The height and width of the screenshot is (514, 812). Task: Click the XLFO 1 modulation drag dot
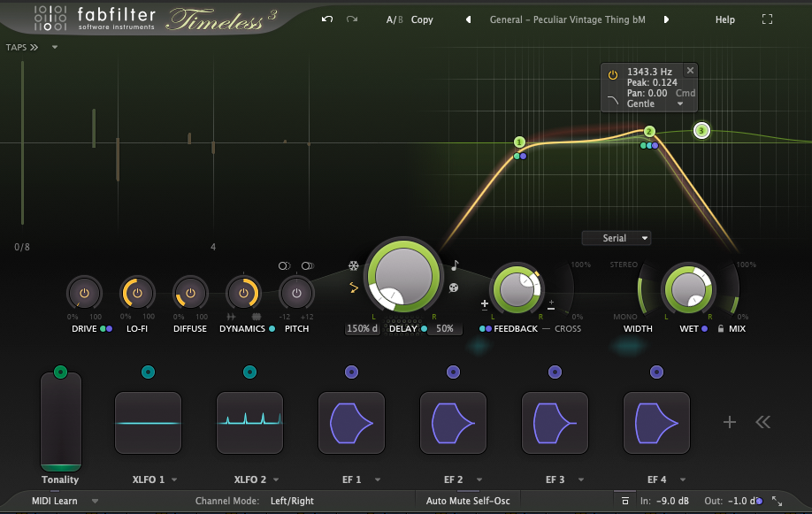coord(148,372)
